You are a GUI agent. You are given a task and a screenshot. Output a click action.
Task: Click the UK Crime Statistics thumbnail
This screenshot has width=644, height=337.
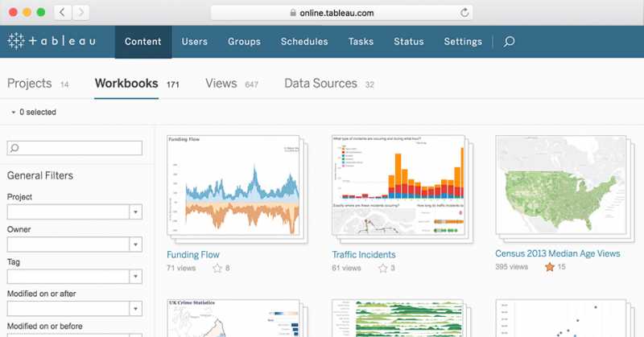[x=233, y=319]
